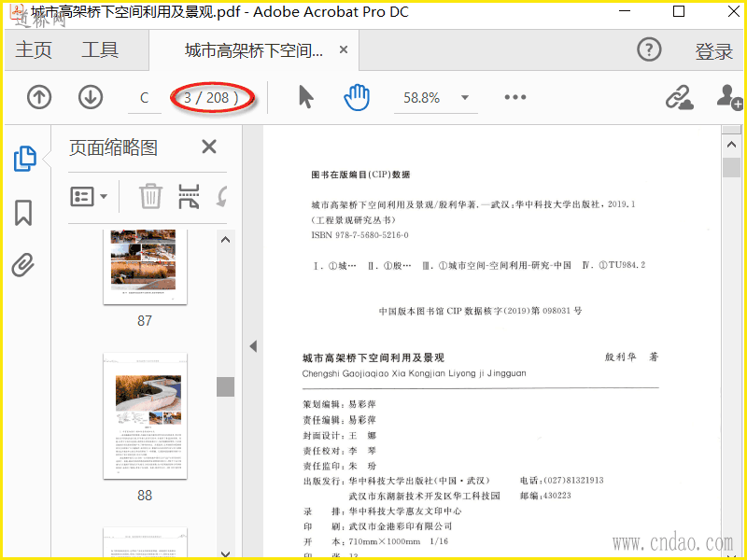
Task: Click the page break insert icon
Action: point(189,196)
